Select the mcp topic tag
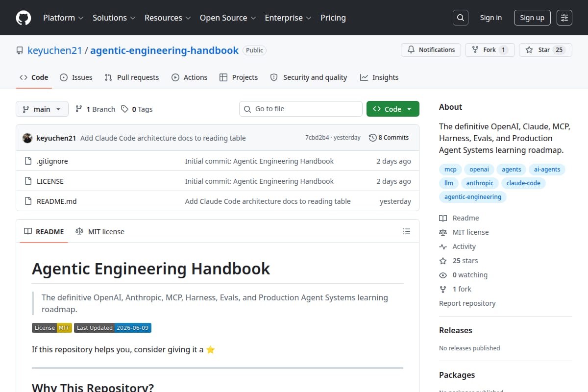This screenshot has width=588, height=392. (x=450, y=170)
